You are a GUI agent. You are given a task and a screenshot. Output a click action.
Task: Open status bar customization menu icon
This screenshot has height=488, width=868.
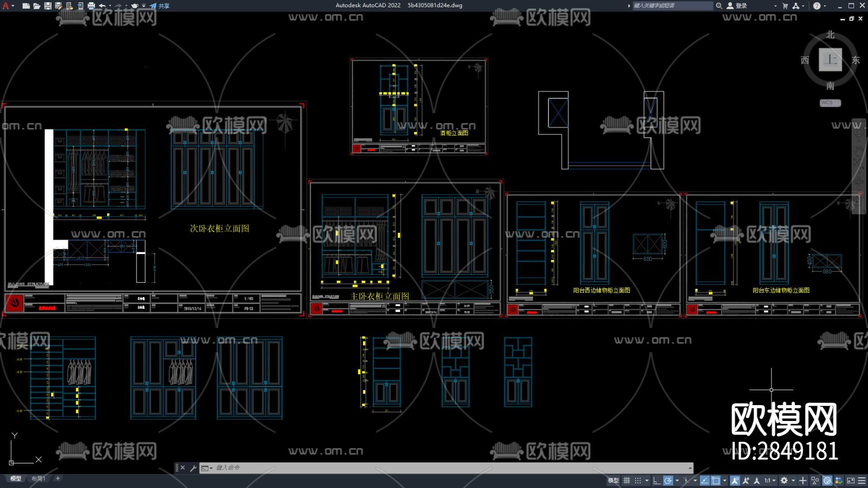pos(862,480)
